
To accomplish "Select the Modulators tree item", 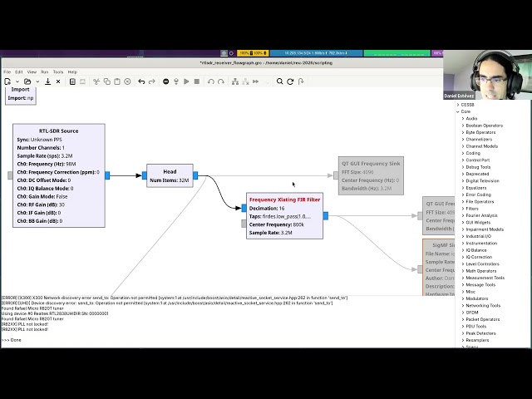I will (x=477, y=298).
